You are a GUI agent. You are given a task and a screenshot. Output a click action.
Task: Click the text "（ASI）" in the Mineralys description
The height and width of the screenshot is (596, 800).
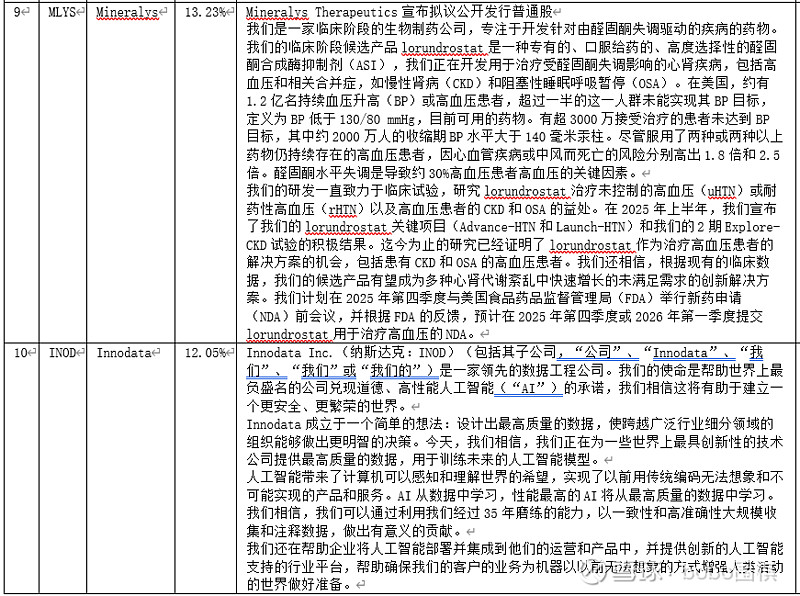[x=372, y=65]
